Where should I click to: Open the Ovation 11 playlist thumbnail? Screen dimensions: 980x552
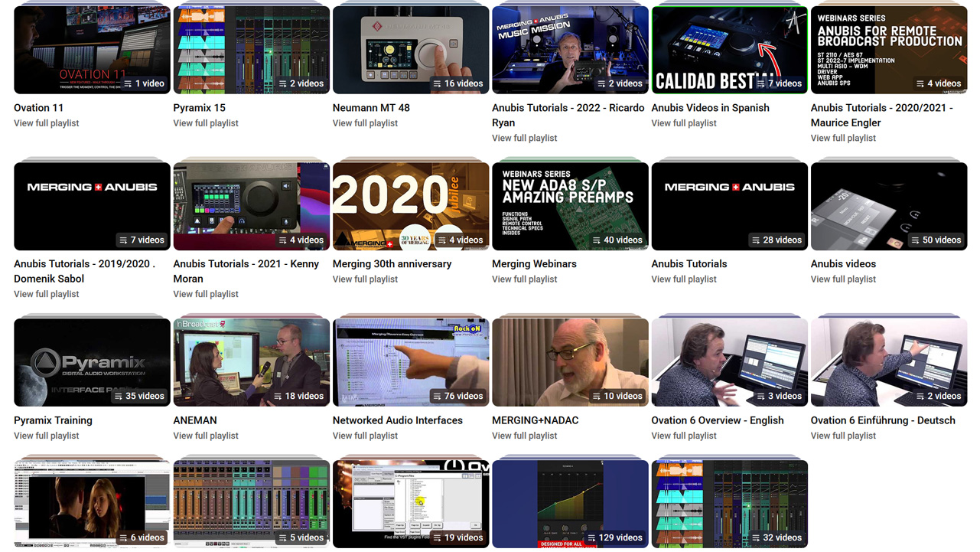pos(92,50)
